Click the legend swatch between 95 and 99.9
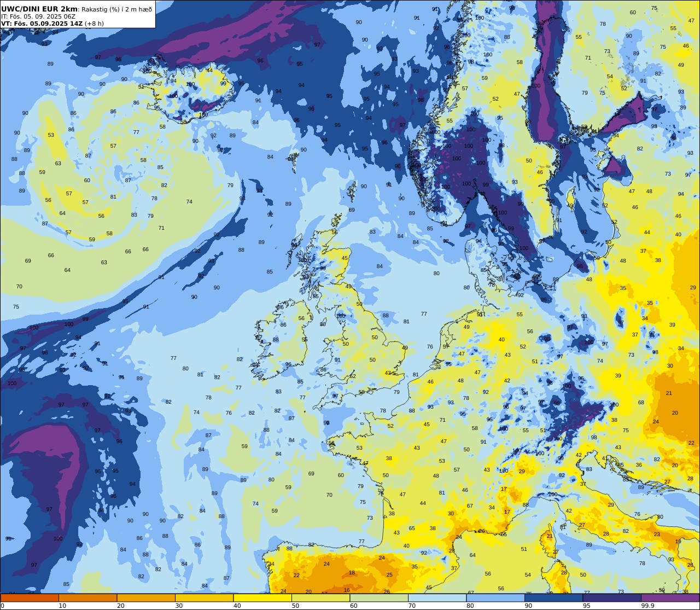Image resolution: width=700 pixels, height=610 pixels. (x=612, y=597)
